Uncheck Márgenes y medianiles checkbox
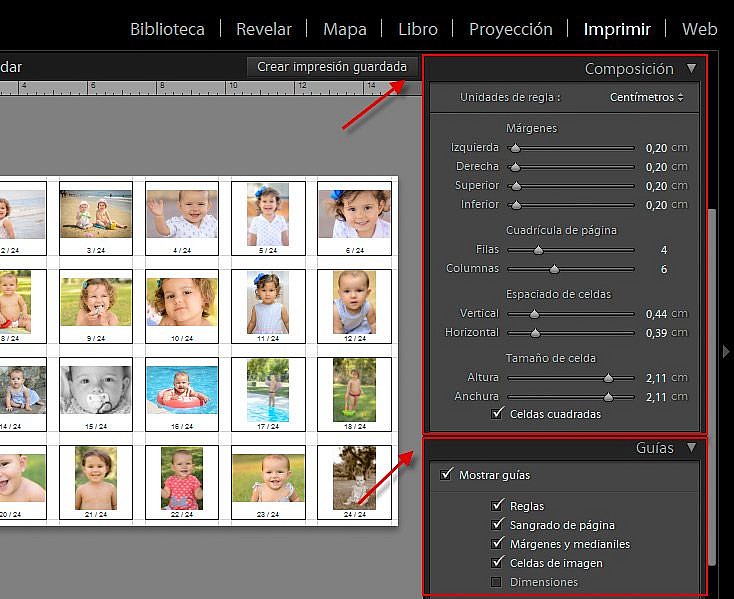 (497, 544)
